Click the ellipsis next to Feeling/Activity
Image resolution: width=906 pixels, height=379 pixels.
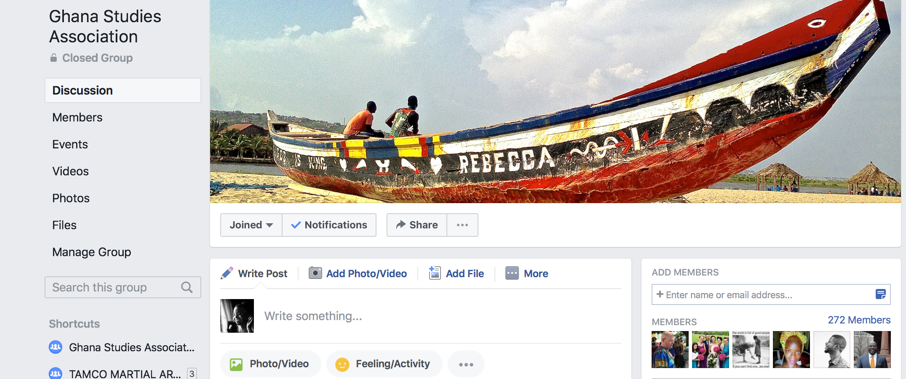point(466,364)
